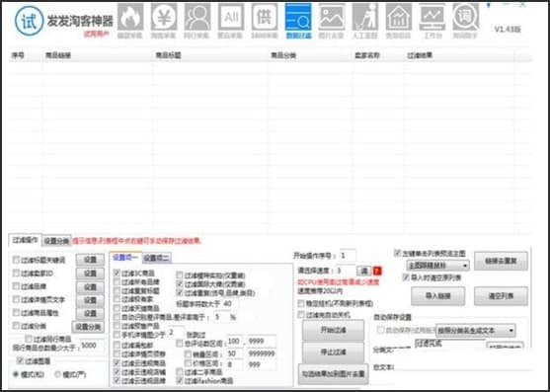Screen dimensions: 550x392
Task: Open the yen-symbol Taoke collection tool
Action: click(164, 21)
